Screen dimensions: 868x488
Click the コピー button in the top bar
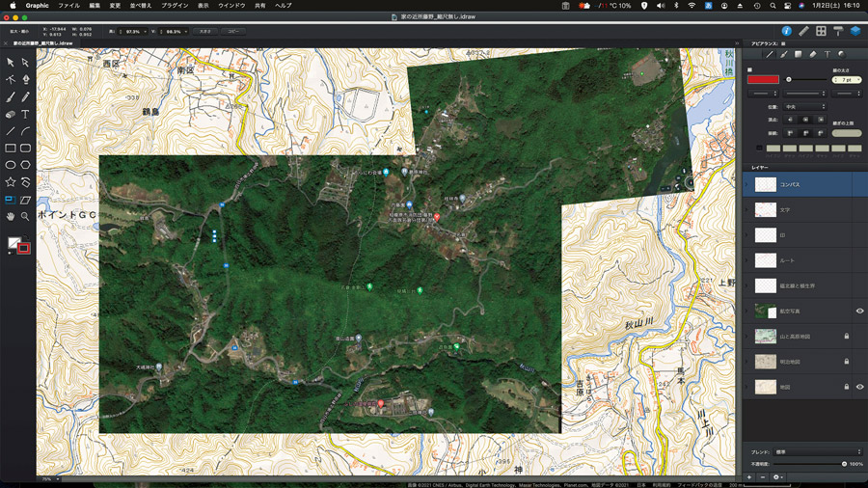(x=233, y=32)
